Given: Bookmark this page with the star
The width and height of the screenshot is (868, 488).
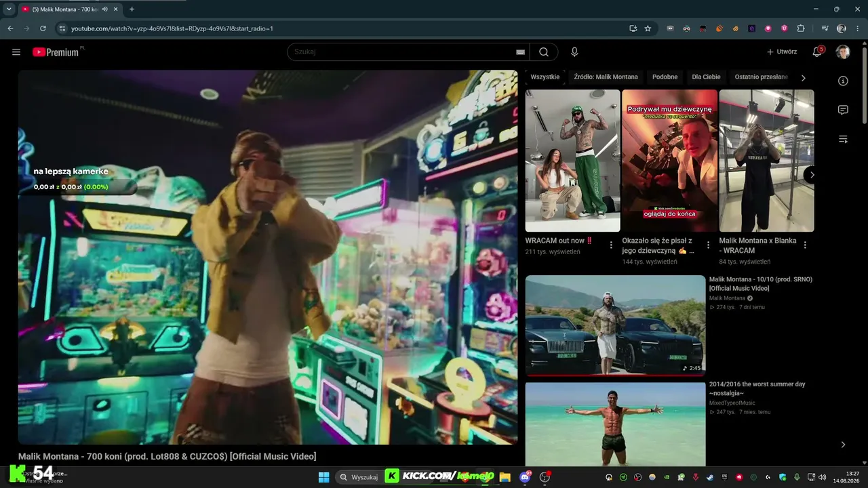Looking at the screenshot, I should (648, 28).
